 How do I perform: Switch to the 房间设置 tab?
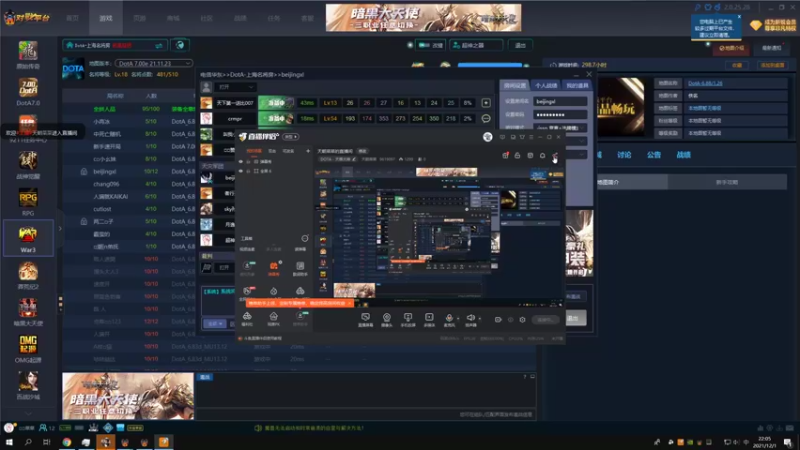tap(515, 86)
